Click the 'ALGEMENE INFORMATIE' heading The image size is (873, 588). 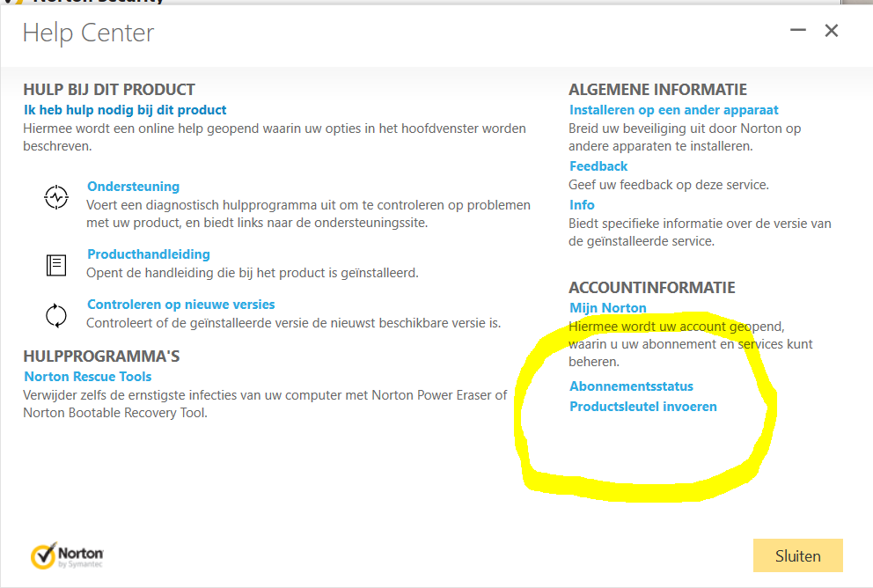point(657,90)
